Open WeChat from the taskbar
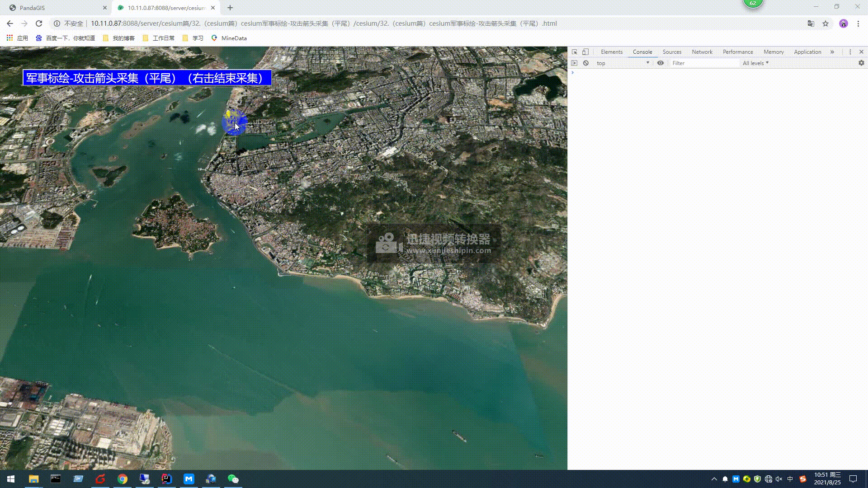The image size is (868, 488). pyautogui.click(x=233, y=479)
